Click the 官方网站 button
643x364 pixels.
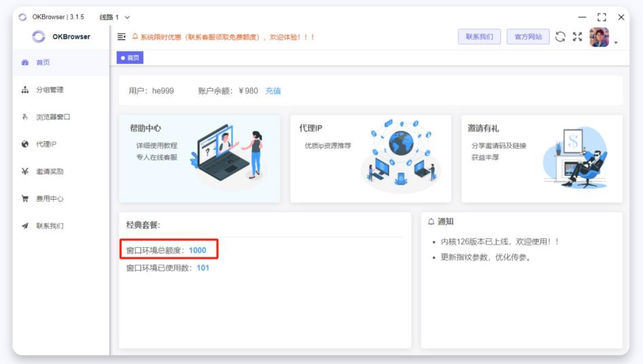click(528, 37)
